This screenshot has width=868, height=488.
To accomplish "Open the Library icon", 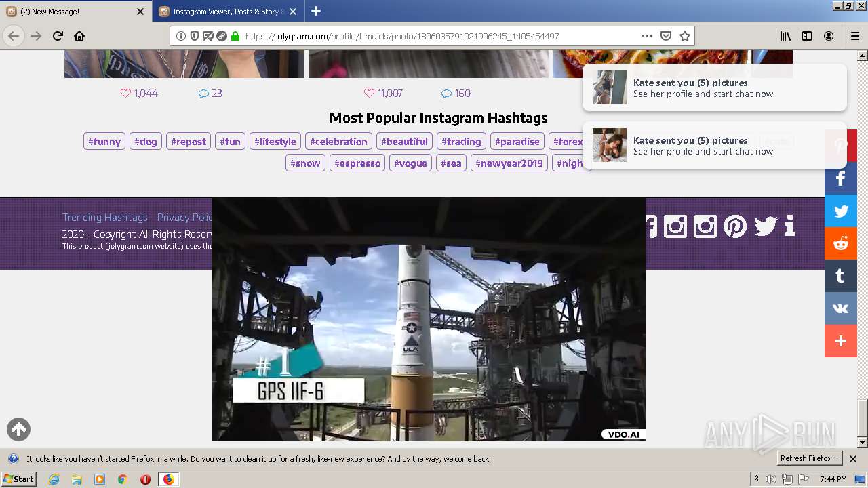I will (785, 36).
